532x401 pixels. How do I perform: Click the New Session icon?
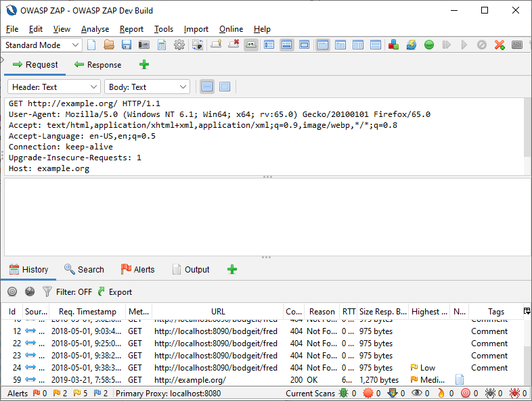[x=91, y=45]
